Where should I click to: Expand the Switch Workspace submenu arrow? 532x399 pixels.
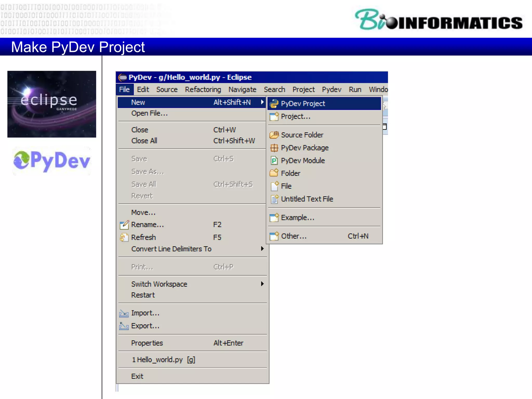tap(262, 284)
